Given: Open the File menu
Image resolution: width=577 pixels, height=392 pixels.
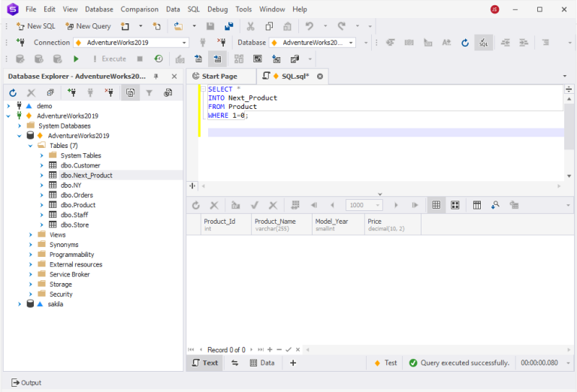Looking at the screenshot, I should click(31, 9).
